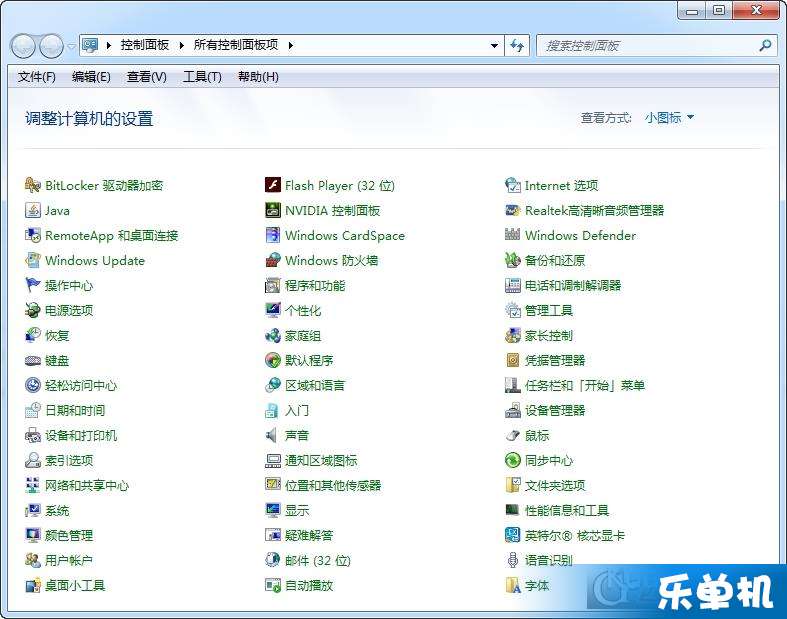Open the Windows Update icon
Image resolution: width=787 pixels, height=619 pixels.
[33, 260]
